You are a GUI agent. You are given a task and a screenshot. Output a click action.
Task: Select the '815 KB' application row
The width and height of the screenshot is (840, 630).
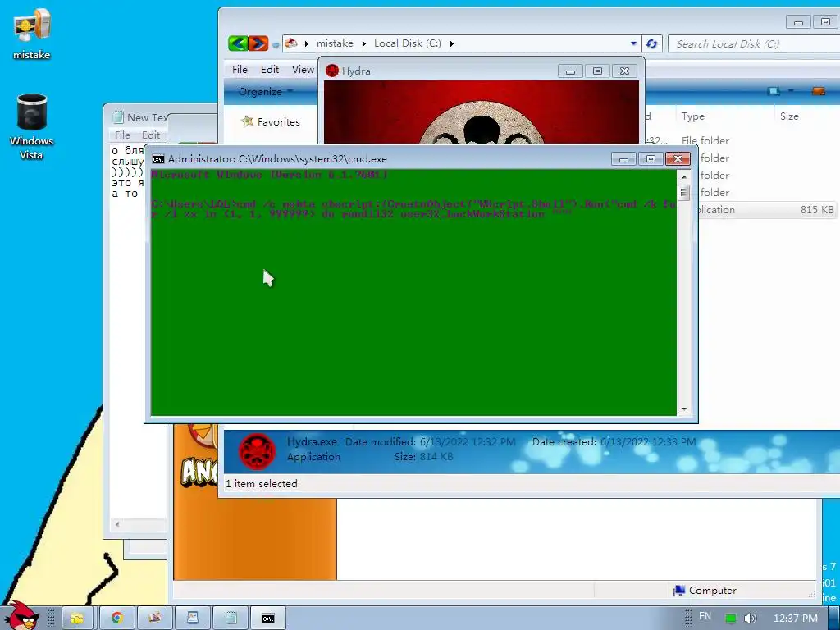(x=767, y=210)
